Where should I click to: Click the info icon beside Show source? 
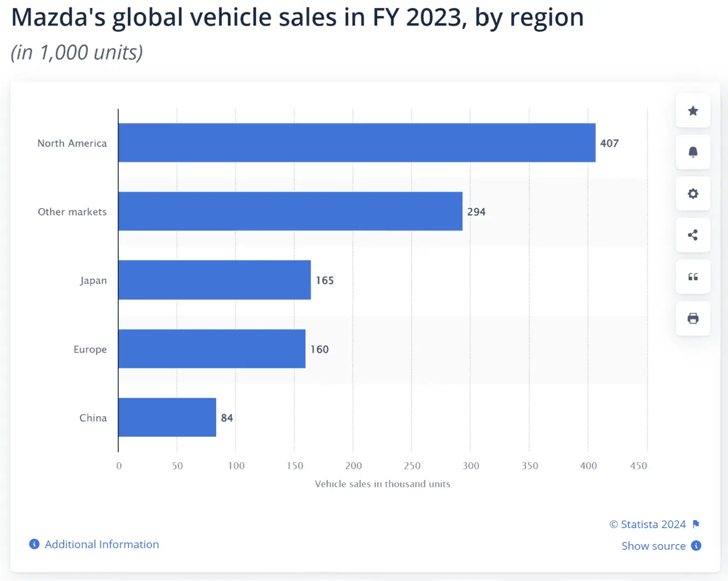(696, 546)
